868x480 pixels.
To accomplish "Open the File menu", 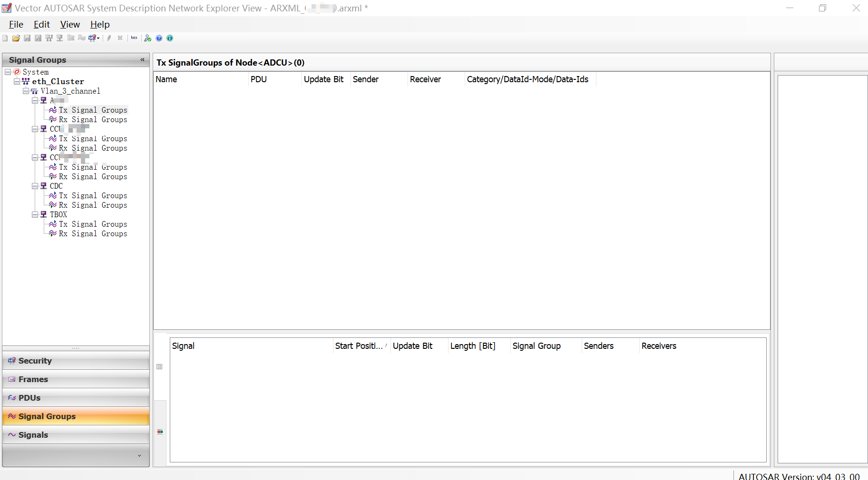I will [x=16, y=24].
